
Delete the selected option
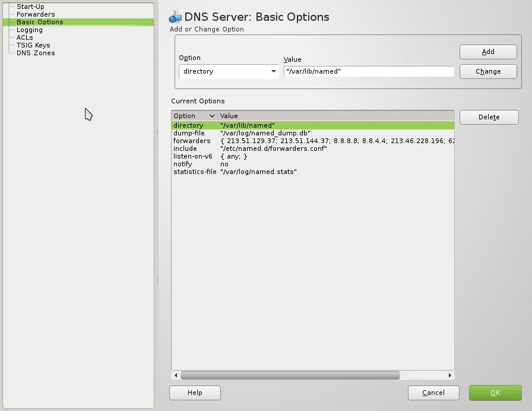(x=489, y=117)
